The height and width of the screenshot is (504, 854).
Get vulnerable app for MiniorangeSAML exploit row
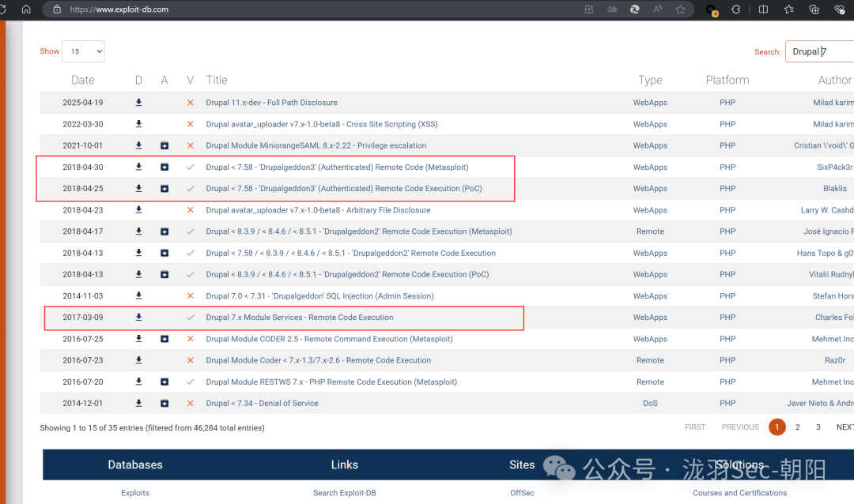click(164, 145)
